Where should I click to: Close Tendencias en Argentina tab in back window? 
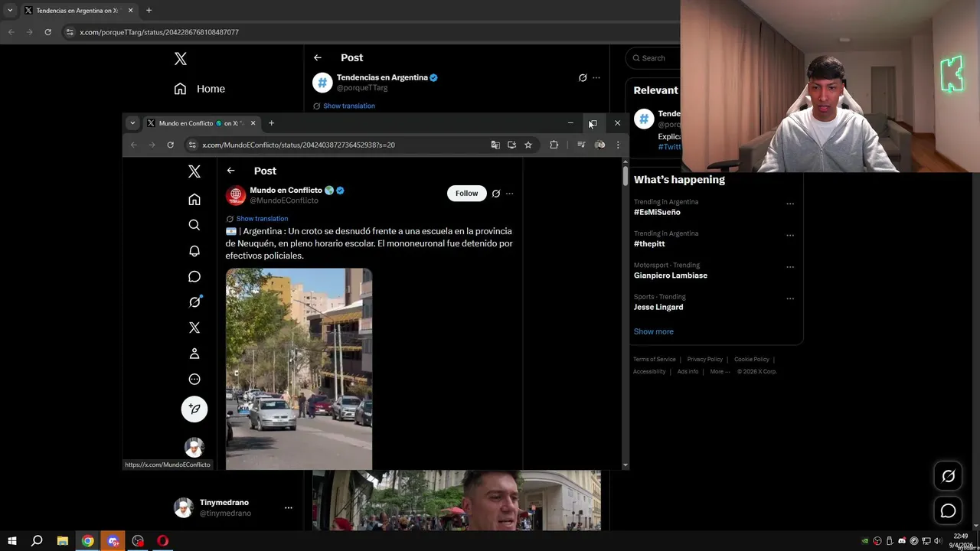click(x=131, y=11)
